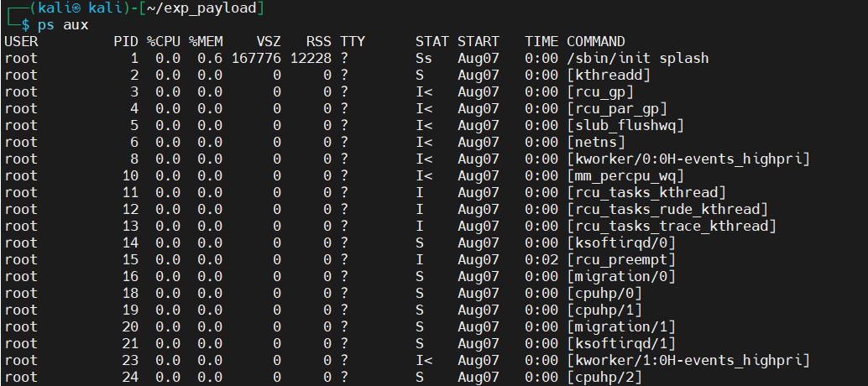868x386 pixels.
Task: Click the '/sbin/init splash' command entry
Action: pos(638,59)
